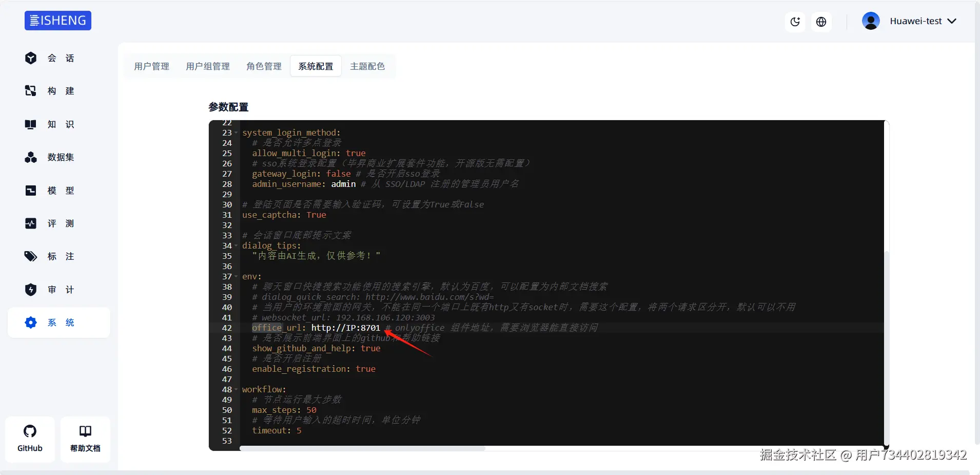Switch to the 系统配置 tab
Screen dimensions: 980x475
pos(316,66)
